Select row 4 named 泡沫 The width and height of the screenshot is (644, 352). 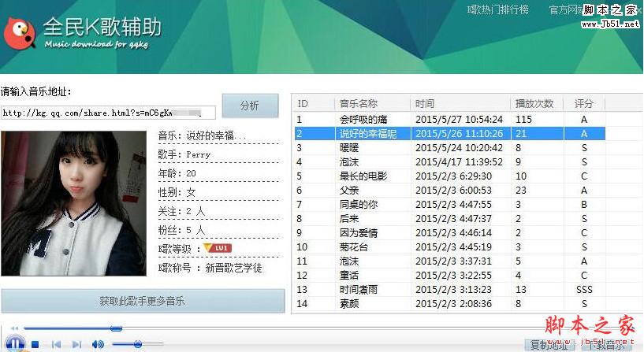(x=450, y=161)
